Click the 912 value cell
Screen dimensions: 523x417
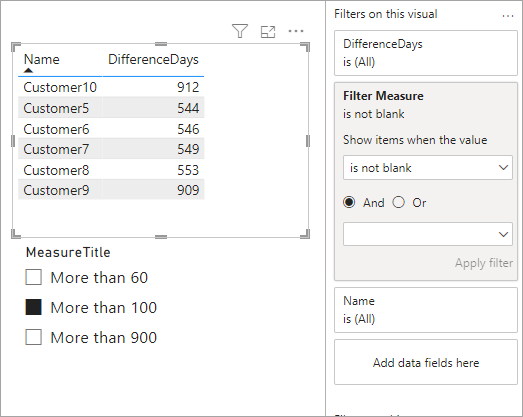coord(188,87)
